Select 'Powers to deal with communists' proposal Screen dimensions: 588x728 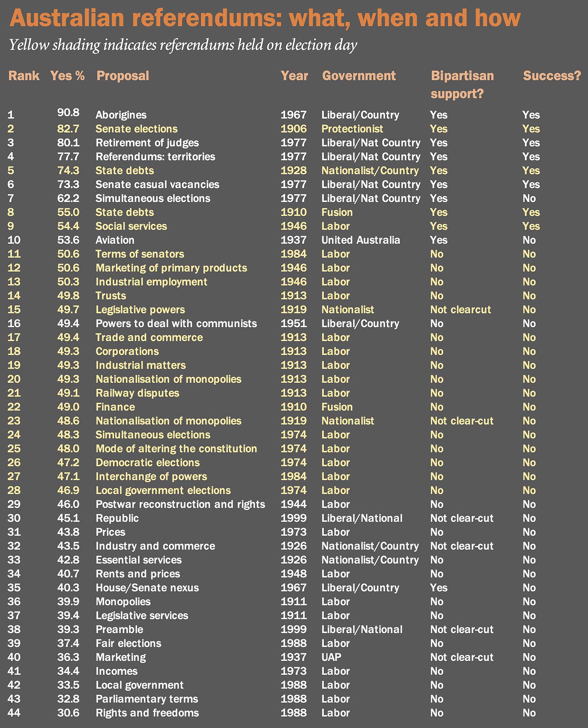(x=176, y=324)
